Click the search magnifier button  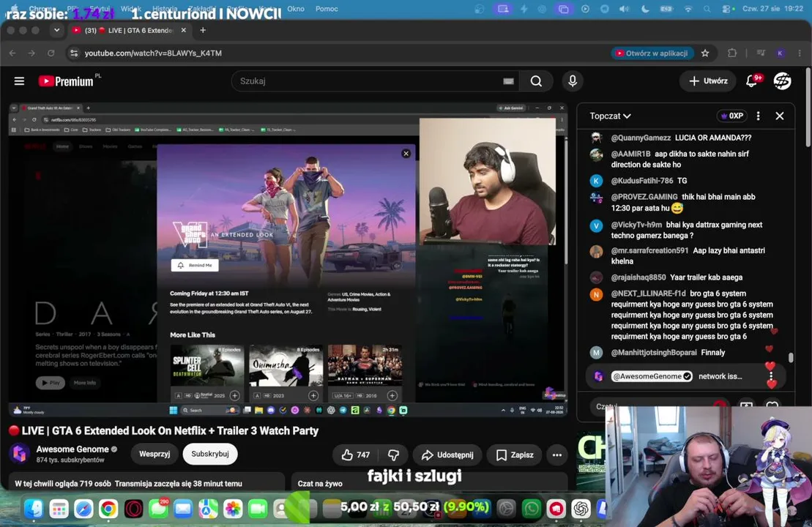tap(536, 81)
